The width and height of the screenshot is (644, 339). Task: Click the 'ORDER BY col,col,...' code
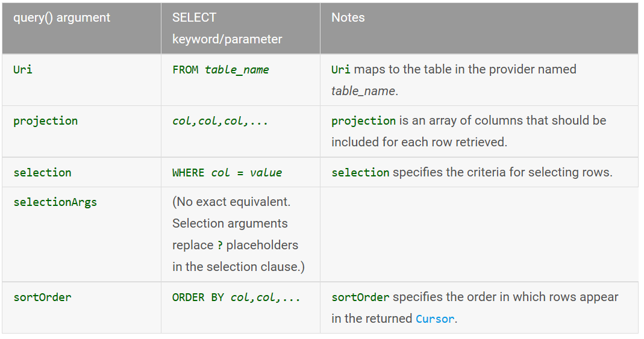click(x=236, y=297)
